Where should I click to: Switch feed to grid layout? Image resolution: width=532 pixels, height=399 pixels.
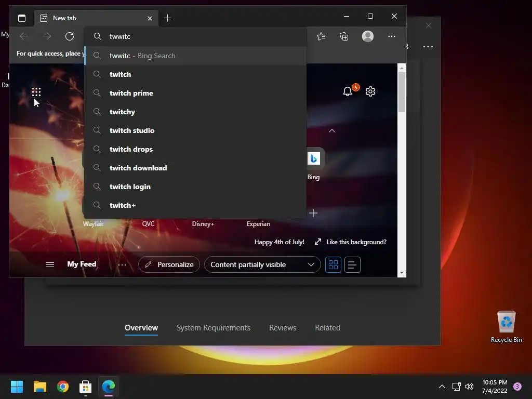click(x=333, y=264)
